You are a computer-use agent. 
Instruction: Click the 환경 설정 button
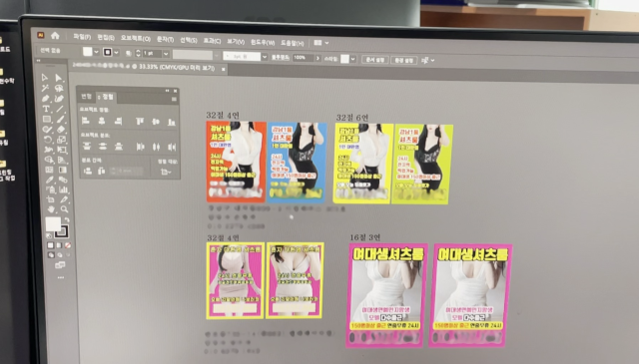(x=404, y=60)
